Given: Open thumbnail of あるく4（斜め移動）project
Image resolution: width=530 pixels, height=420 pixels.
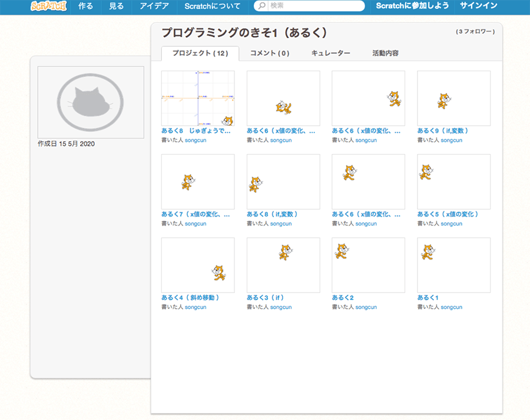Looking at the screenshot, I should coord(198,265).
